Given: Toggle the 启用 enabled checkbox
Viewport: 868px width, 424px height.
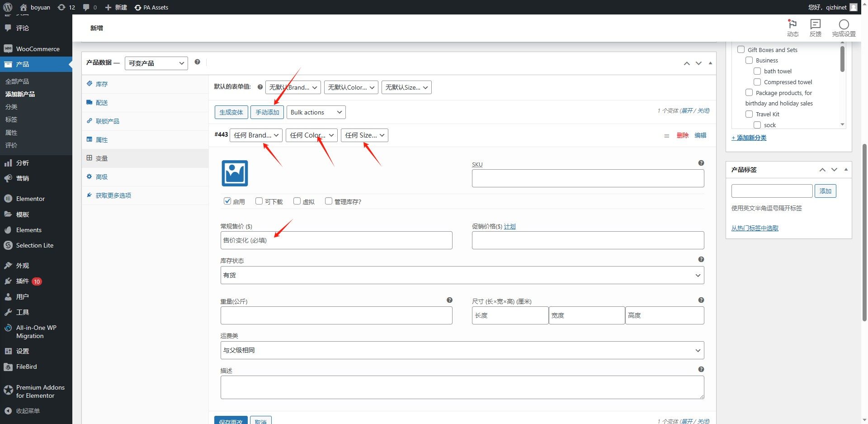Looking at the screenshot, I should tap(227, 201).
